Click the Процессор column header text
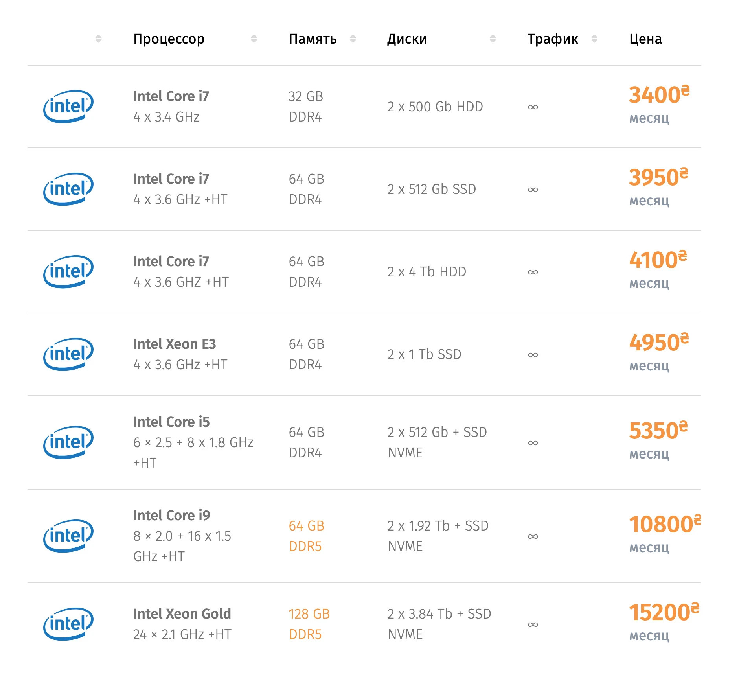This screenshot has height=700, width=739. point(169,39)
